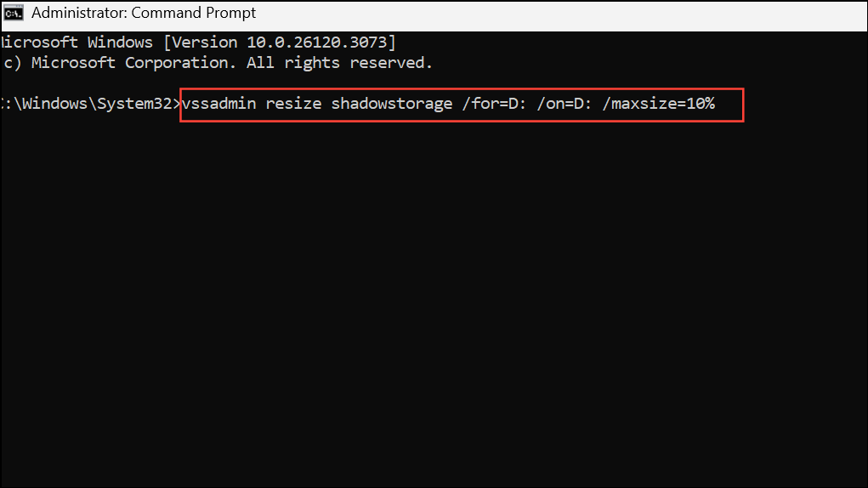Click the Command Prompt icon in title bar

click(14, 14)
